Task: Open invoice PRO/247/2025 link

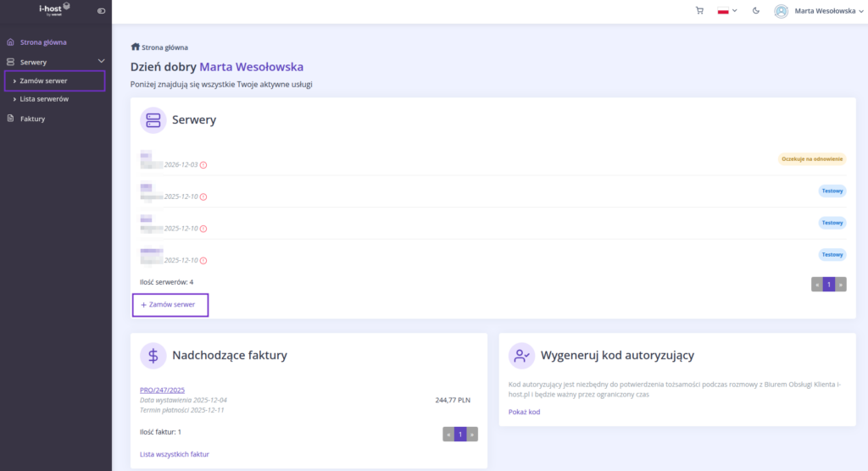Action: [x=161, y=390]
